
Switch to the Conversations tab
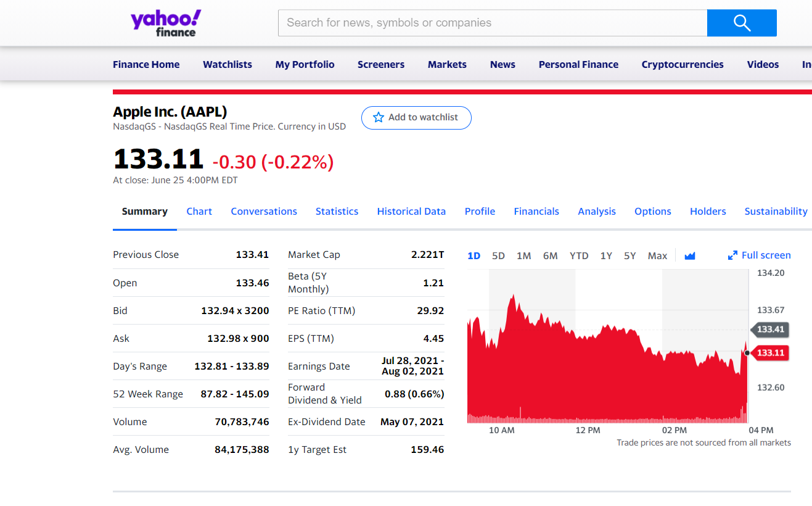[x=264, y=211]
